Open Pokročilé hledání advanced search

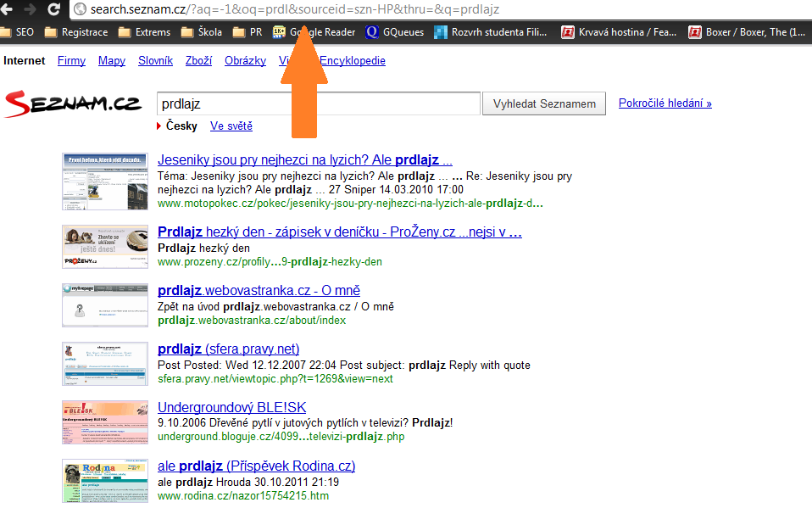click(x=665, y=103)
